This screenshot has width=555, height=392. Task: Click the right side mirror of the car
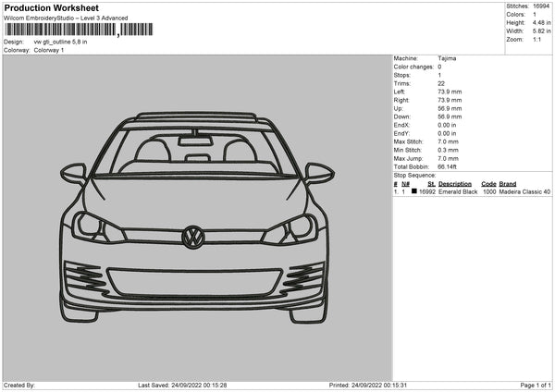point(319,171)
